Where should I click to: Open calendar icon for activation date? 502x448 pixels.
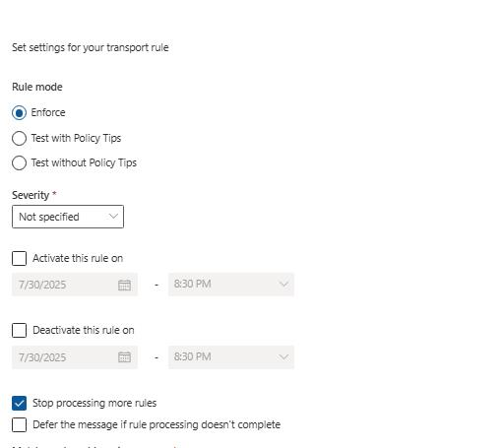click(x=124, y=285)
